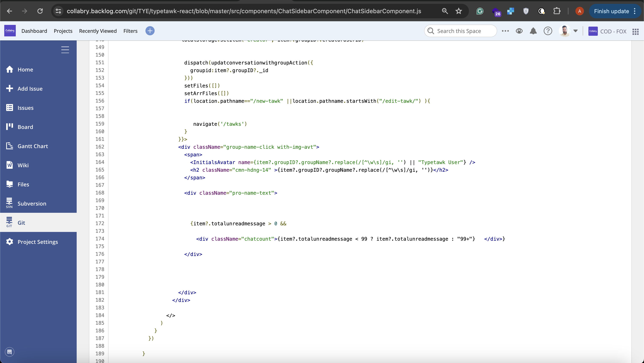The height and width of the screenshot is (363, 644).
Task: Reload the current browser page
Action: click(x=40, y=11)
